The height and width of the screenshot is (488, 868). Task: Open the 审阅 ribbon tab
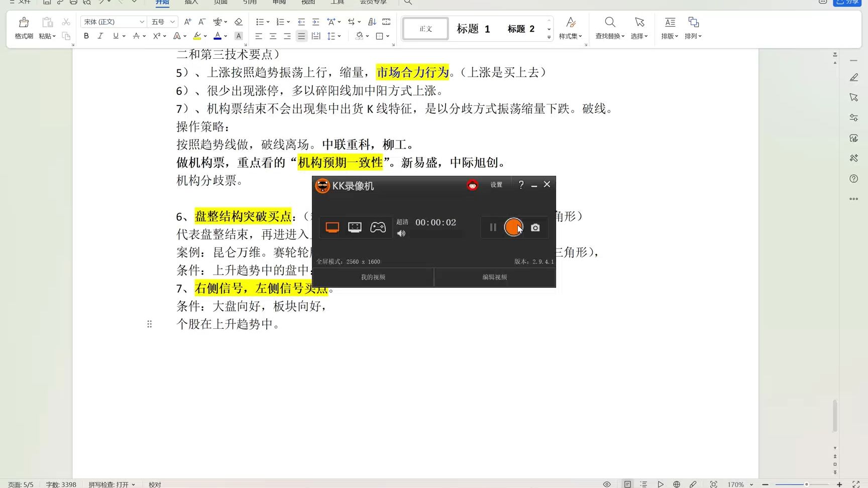coord(279,3)
